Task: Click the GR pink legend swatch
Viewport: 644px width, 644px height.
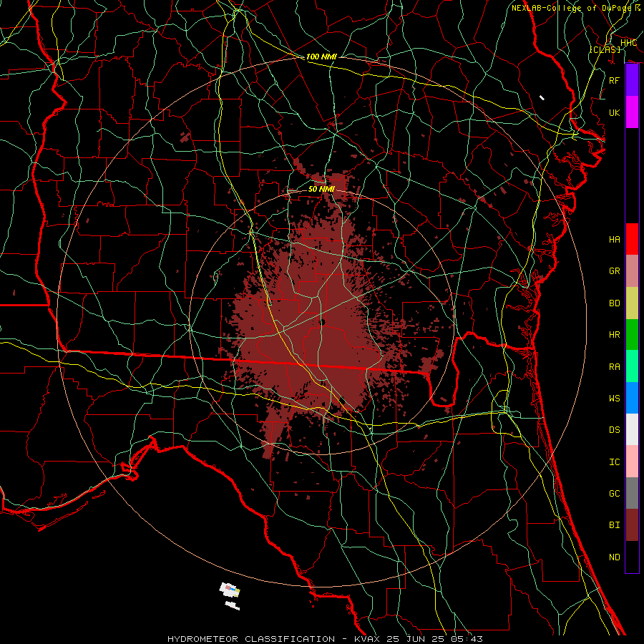Action: click(x=632, y=270)
